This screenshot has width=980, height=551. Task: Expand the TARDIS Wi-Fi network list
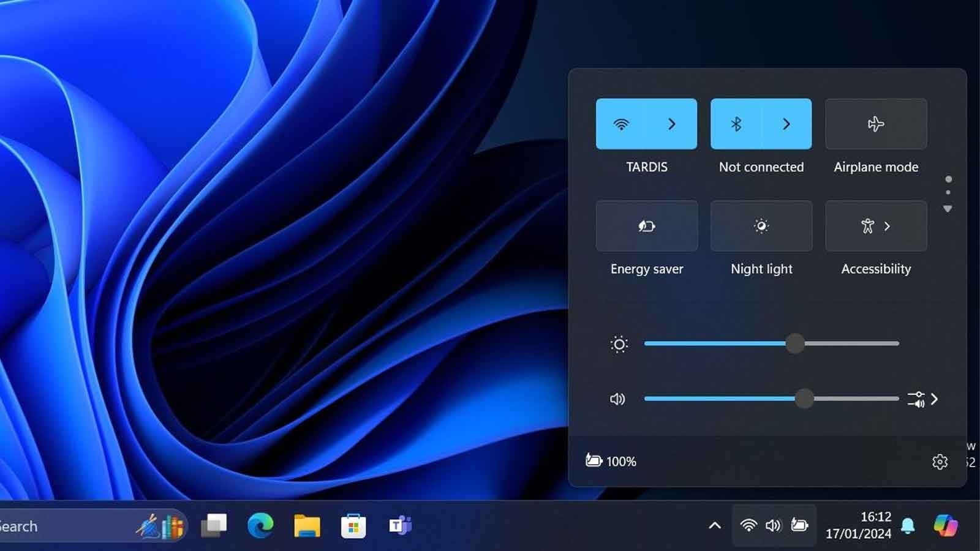[x=671, y=123]
